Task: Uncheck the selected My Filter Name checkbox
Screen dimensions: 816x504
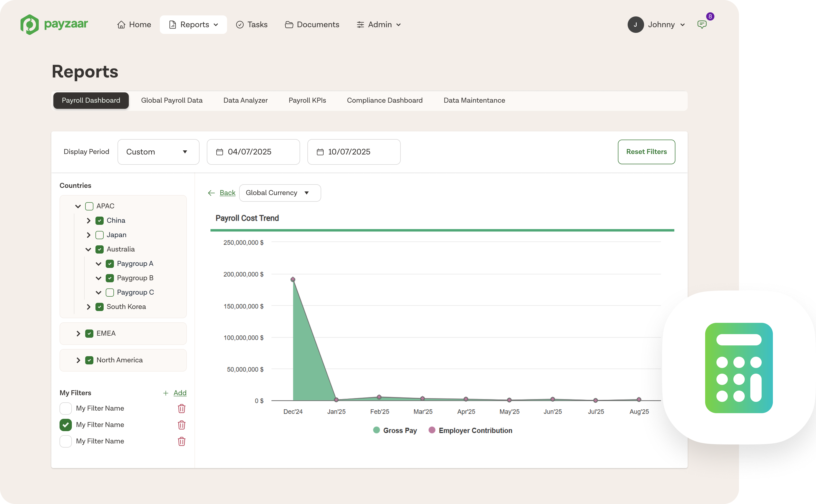Action: click(66, 425)
